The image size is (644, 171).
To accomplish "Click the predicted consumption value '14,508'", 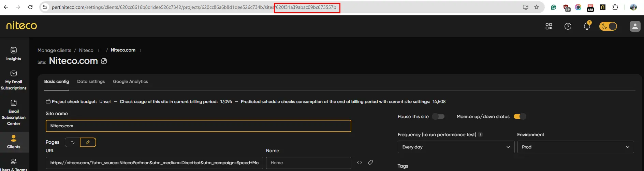I will pyautogui.click(x=439, y=102).
